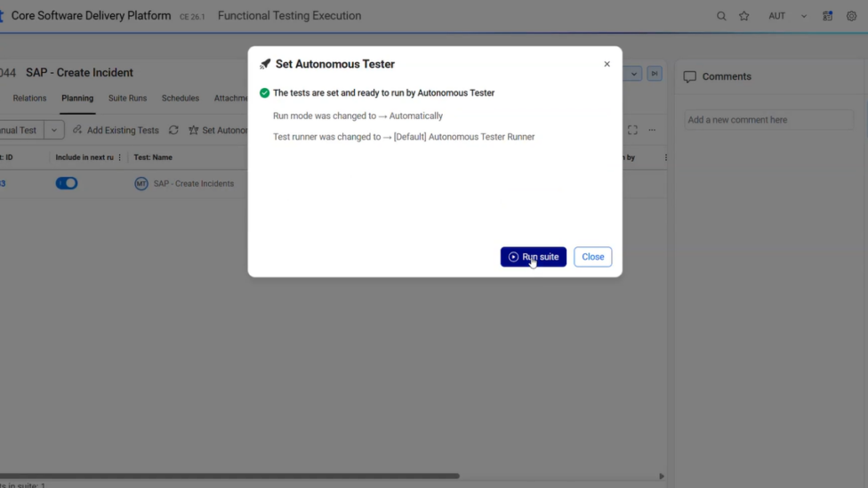Screen dimensions: 868x488
Task: Click the Test: Name column header
Action: pos(153,157)
